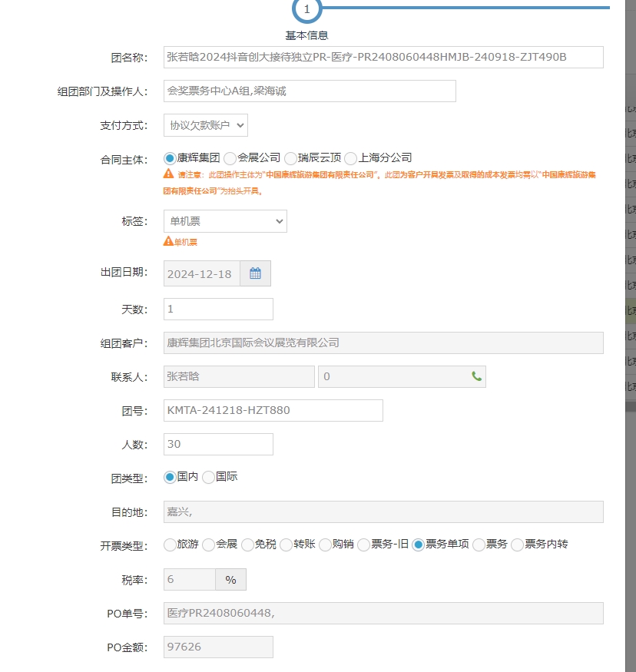
Task: Click the orange warning icon under 标签
Action: coord(168,241)
